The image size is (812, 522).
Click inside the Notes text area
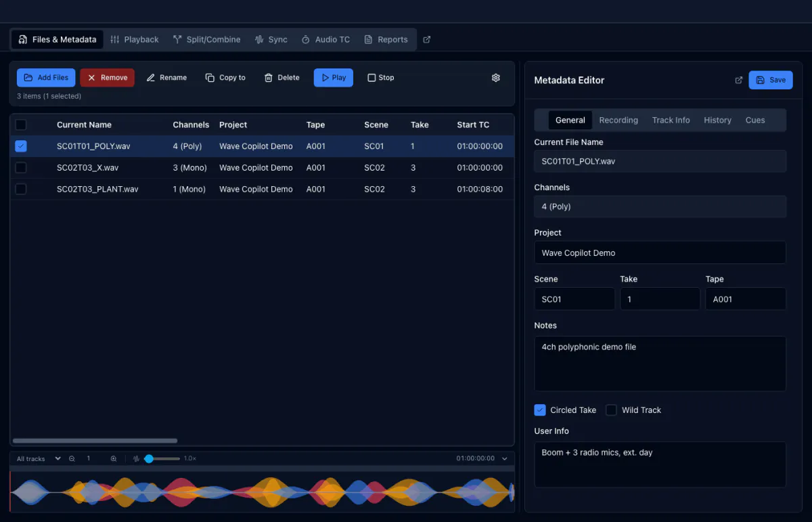point(660,364)
